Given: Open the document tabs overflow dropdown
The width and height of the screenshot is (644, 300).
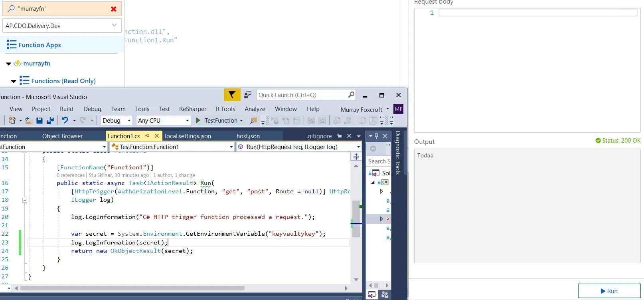Looking at the screenshot, I should [358, 136].
